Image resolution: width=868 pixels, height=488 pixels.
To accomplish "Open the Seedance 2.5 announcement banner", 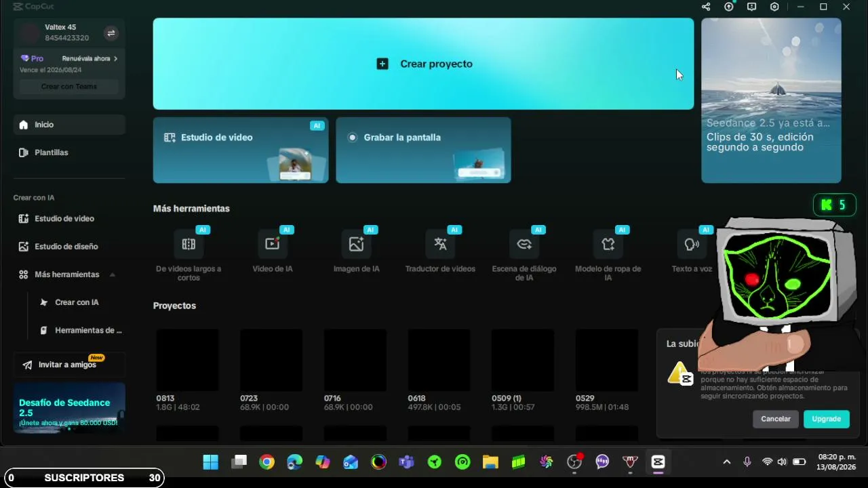I will pyautogui.click(x=771, y=100).
